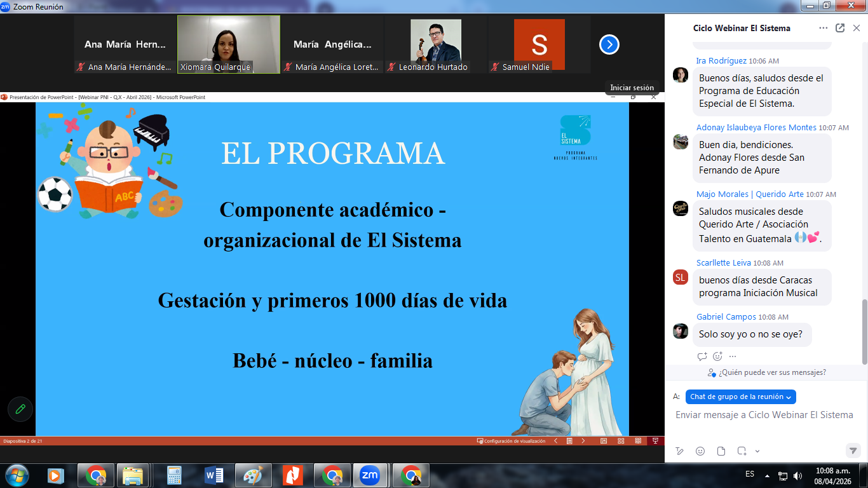Screen dimensions: 868x488
Task: Open the chat panel more options ellipsis
Action: (824, 28)
